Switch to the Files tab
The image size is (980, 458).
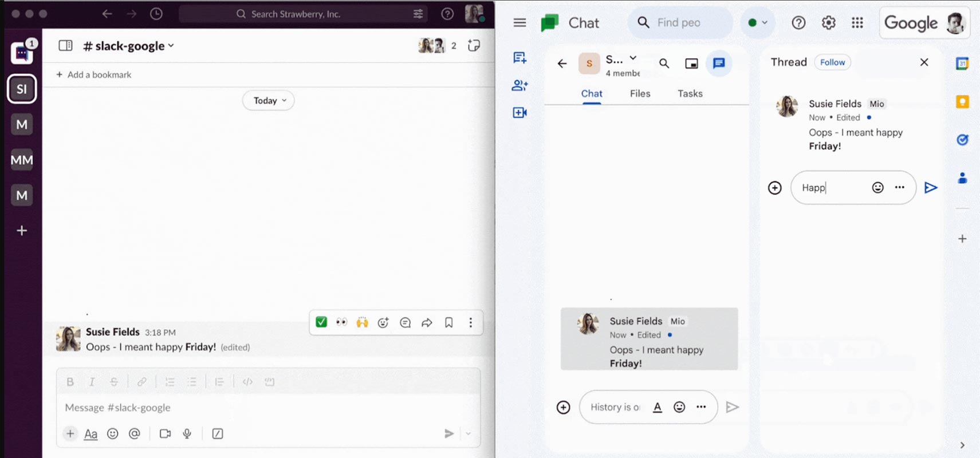tap(640, 93)
